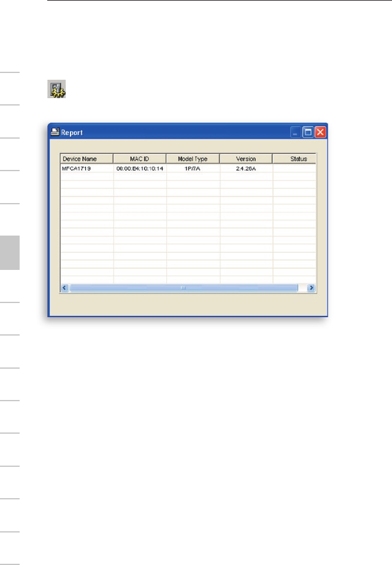392x565 pixels.
Task: Click the report settings icon above the window
Action: pyautogui.click(x=56, y=89)
